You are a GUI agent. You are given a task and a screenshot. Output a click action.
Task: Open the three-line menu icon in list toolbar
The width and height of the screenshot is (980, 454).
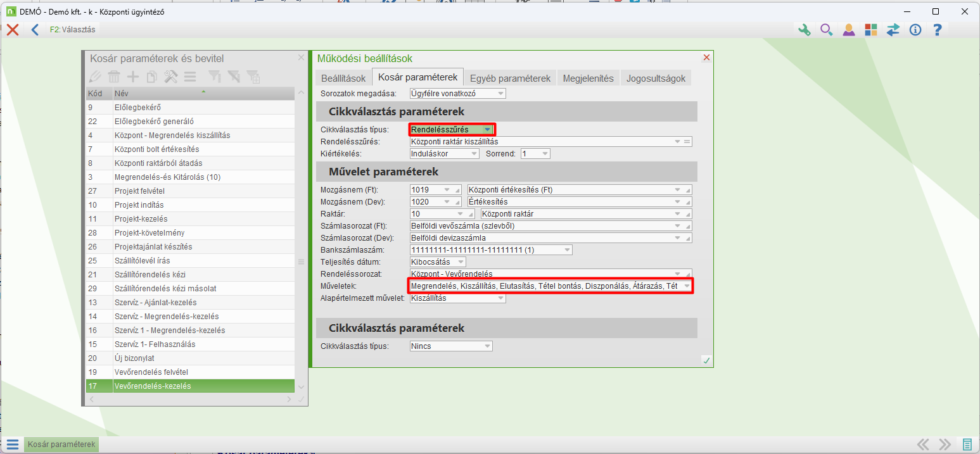(x=189, y=77)
